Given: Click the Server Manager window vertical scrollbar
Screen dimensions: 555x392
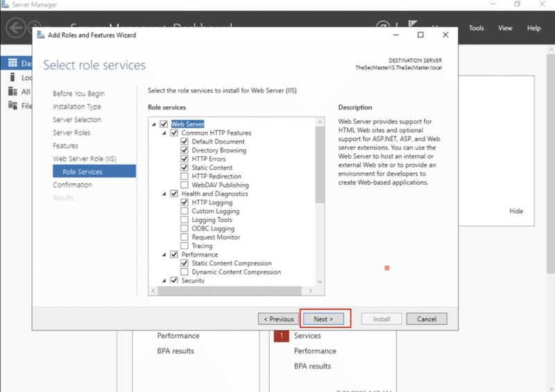Looking at the screenshot, I should coord(551,163).
